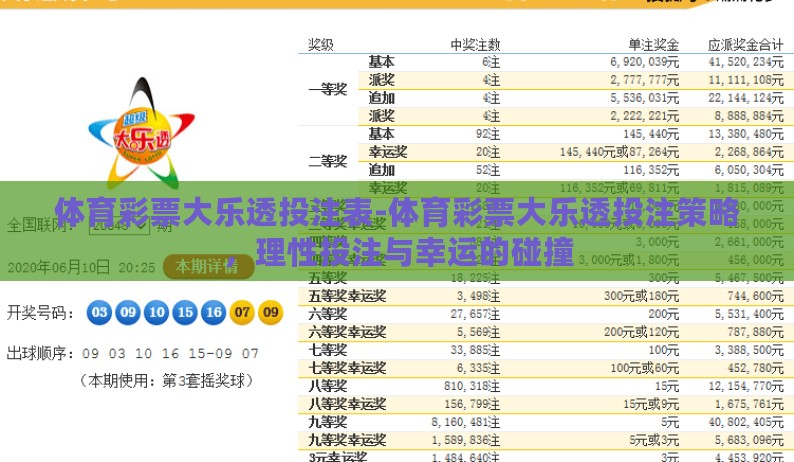This screenshot has height=462, width=794.
Task: Click the 一等奖 row group label
Action: tap(328, 89)
